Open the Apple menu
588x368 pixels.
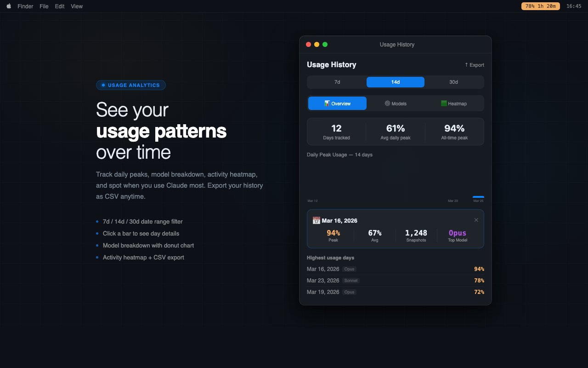pyautogui.click(x=8, y=6)
